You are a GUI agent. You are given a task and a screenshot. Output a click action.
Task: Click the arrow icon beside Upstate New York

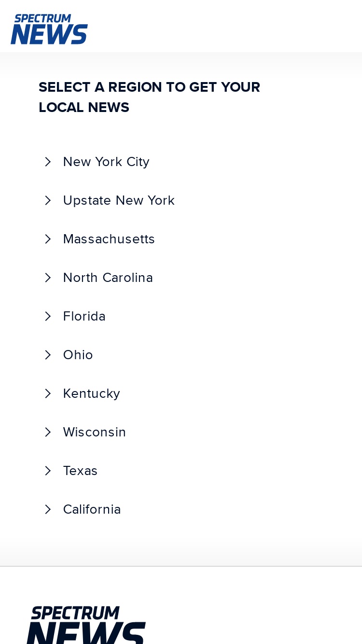click(48, 200)
